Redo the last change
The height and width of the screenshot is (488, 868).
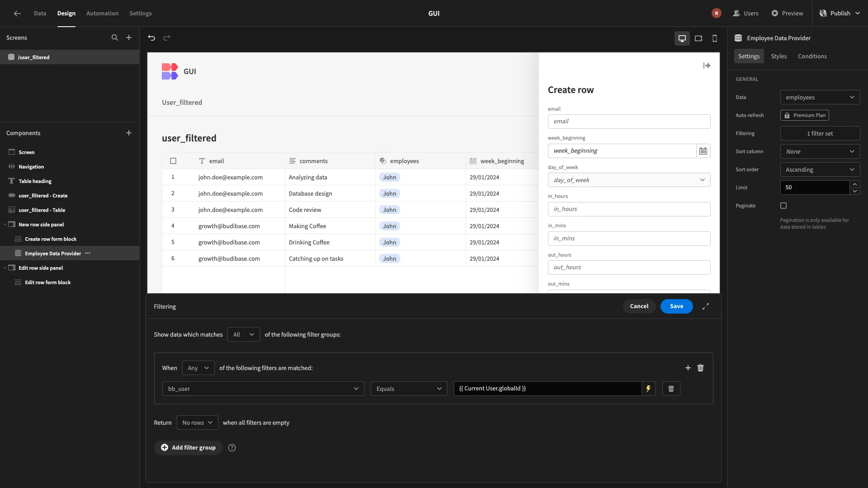(x=167, y=38)
